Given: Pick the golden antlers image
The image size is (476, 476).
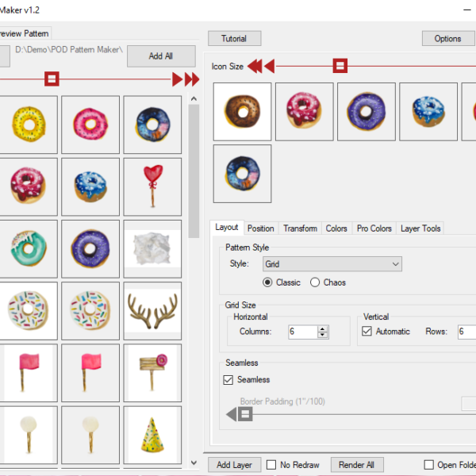Looking at the screenshot, I should pyautogui.click(x=152, y=311).
